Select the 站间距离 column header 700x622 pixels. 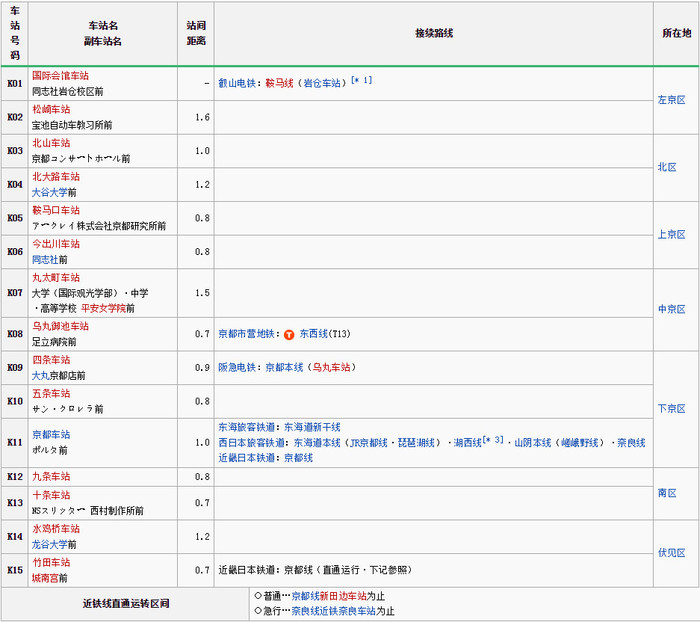196,33
